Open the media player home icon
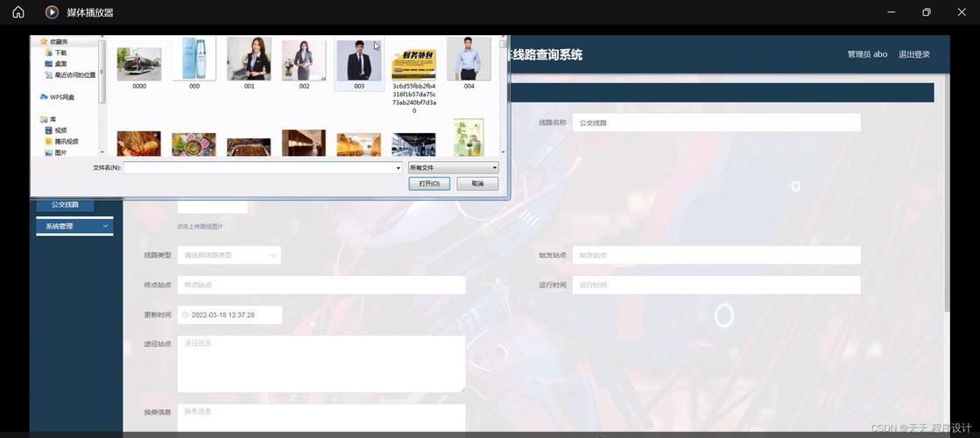This screenshot has height=438, width=980. pyautogui.click(x=18, y=12)
